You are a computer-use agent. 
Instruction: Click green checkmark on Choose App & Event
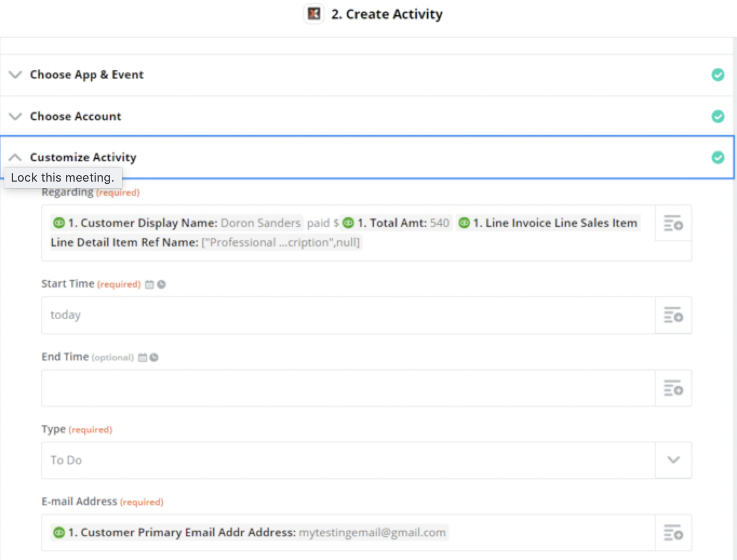point(718,75)
